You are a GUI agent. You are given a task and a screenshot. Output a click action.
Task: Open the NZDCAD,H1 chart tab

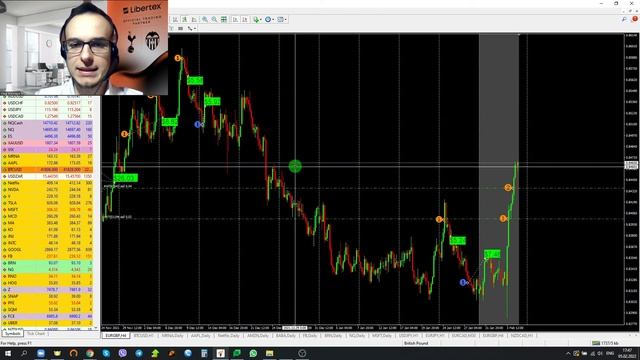point(522,336)
